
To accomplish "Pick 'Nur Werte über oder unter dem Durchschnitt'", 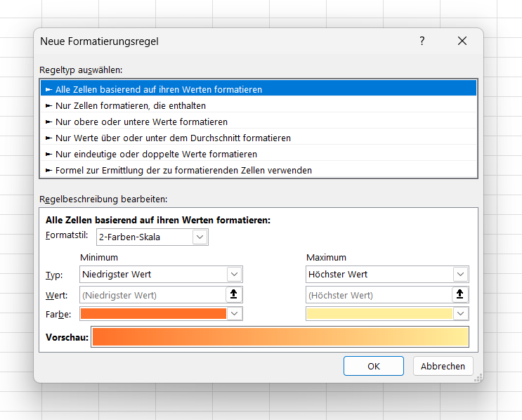I will pyautogui.click(x=173, y=138).
